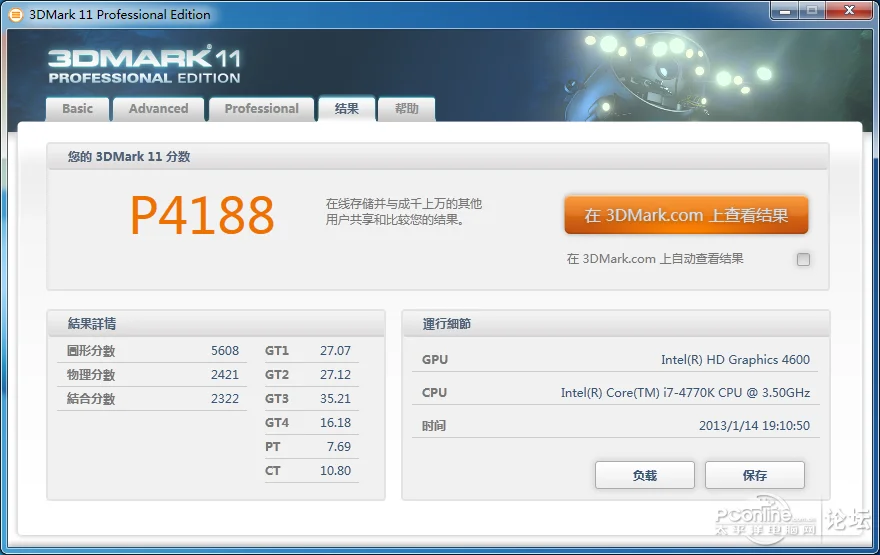Minimize the 3DMark 11 window
The image size is (880, 555).
(785, 11)
